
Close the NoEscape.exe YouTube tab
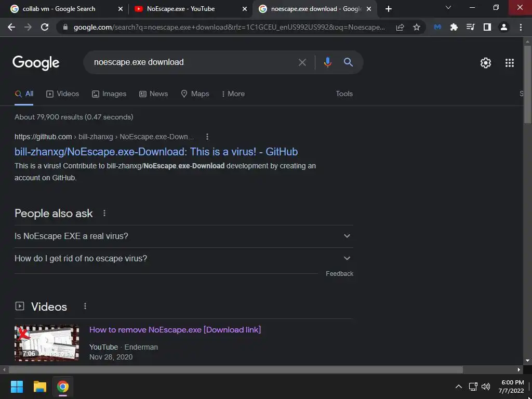pos(245,9)
